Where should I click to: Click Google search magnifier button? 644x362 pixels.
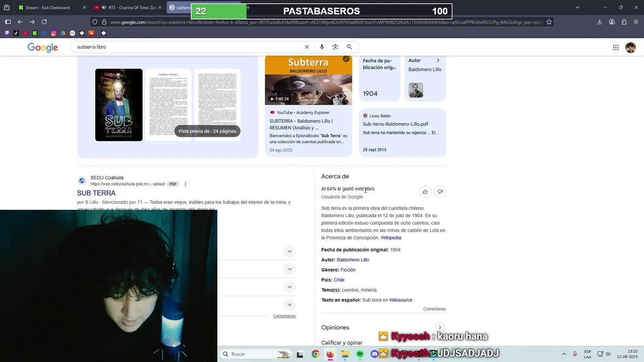pyautogui.click(x=349, y=47)
